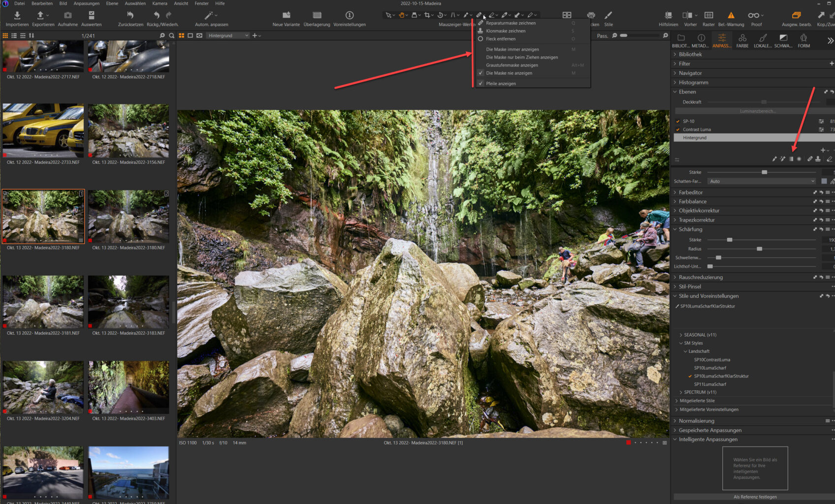The width and height of the screenshot is (835, 504).
Task: Toggle 'Pfeile anzeigen' checked menu entry
Action: point(501,83)
